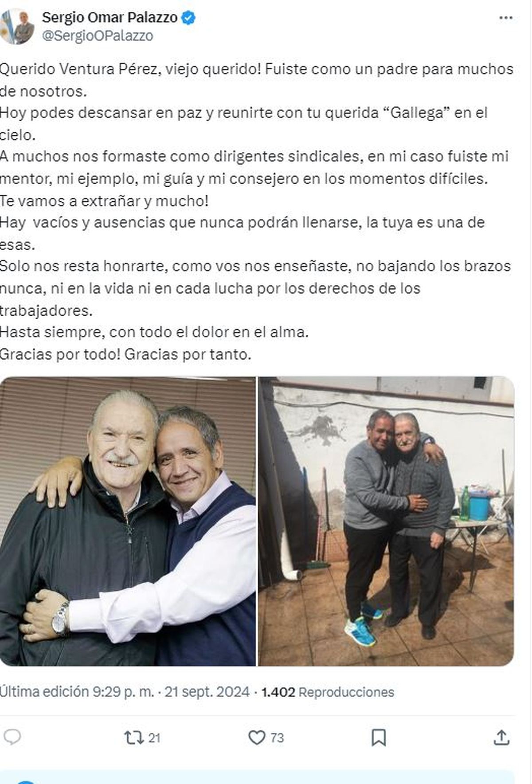Click the retweet count 21

click(x=154, y=738)
